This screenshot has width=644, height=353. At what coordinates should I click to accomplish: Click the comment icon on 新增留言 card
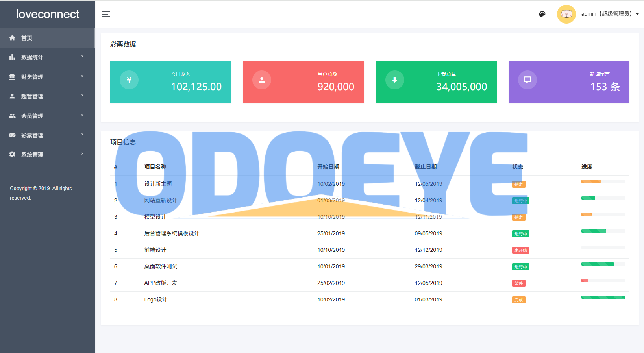[527, 80]
